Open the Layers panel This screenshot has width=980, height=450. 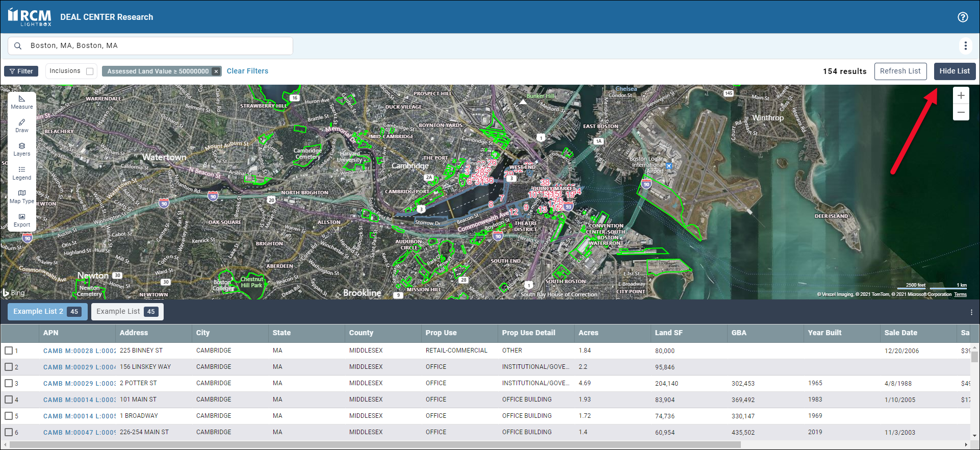tap(21, 149)
